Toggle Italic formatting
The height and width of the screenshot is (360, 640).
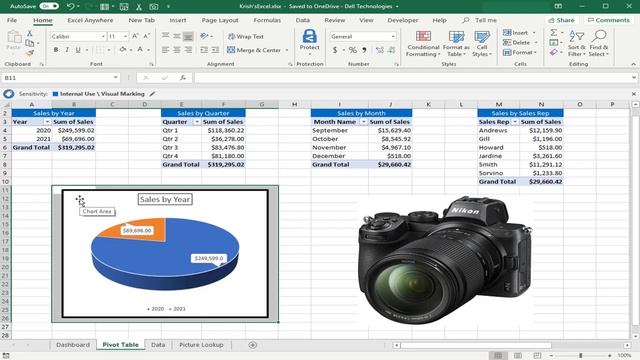coord(67,50)
